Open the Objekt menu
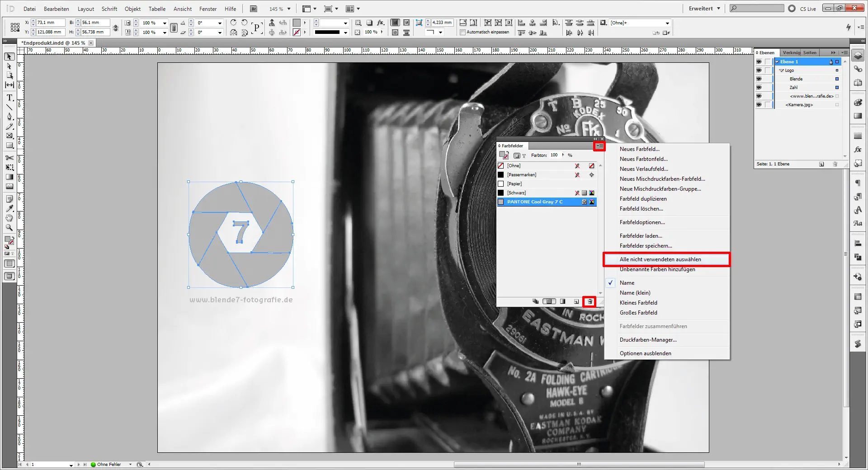The width and height of the screenshot is (868, 470). 132,9
